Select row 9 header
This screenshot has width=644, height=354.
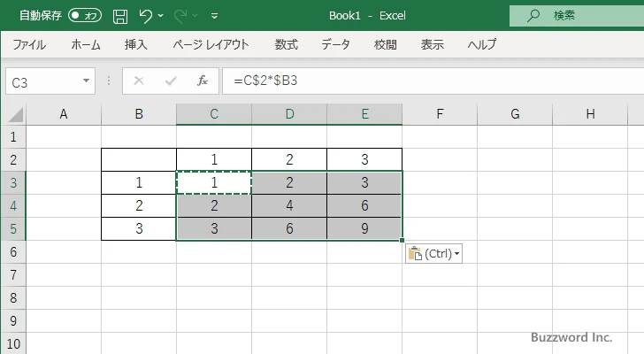point(13,320)
